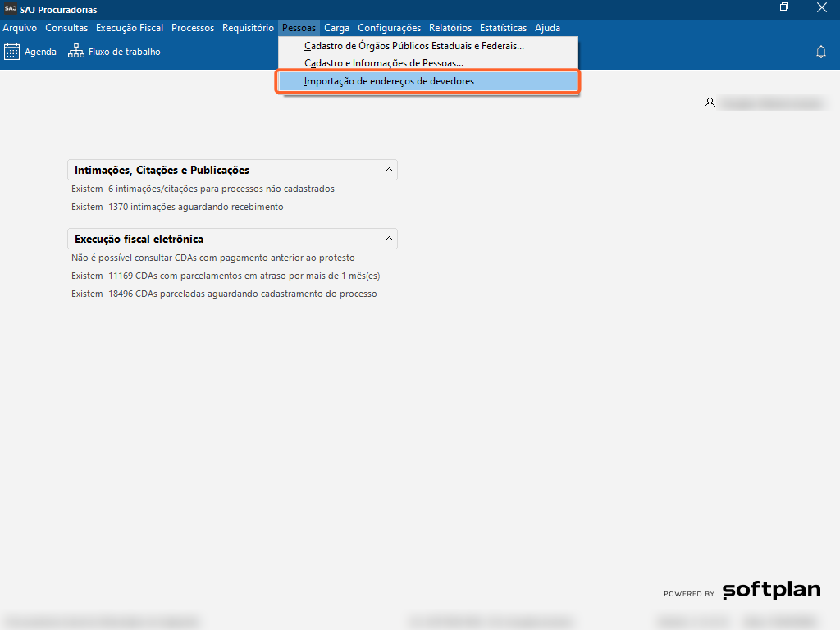840x630 pixels.
Task: Open the Carga menu
Action: (x=336, y=28)
